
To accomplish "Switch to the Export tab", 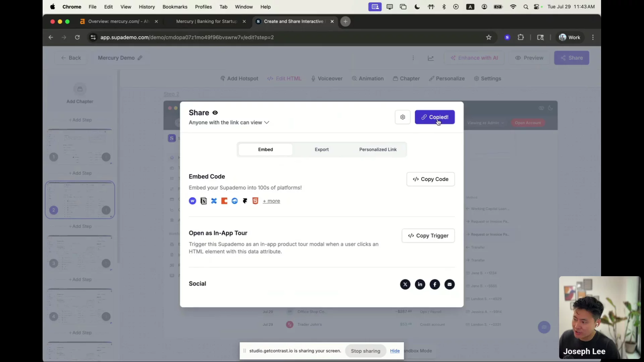I will tap(322, 149).
